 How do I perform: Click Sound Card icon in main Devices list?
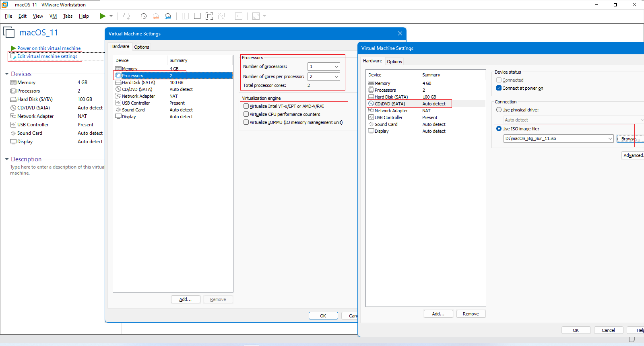point(13,133)
